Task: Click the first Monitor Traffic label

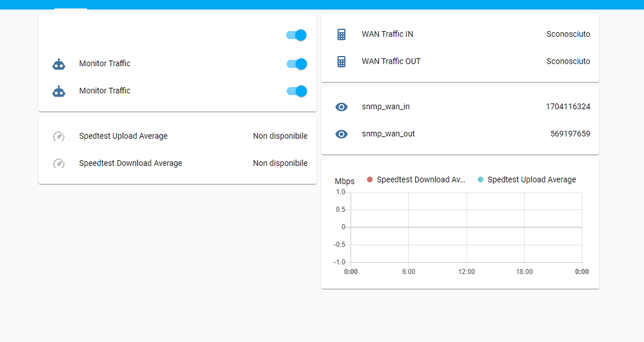Action: coord(105,64)
